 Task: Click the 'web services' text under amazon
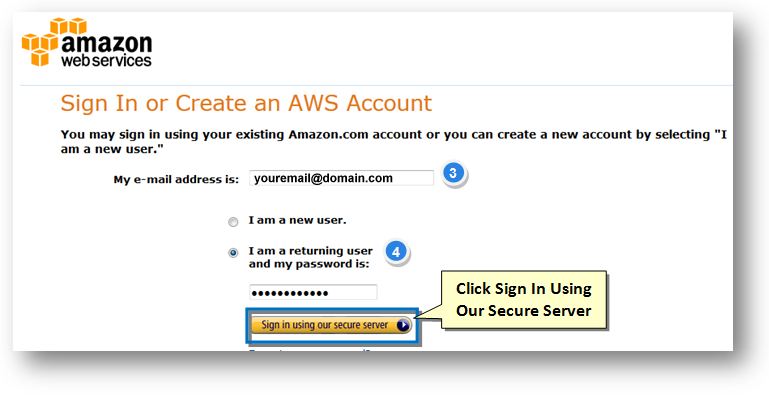pos(106,61)
